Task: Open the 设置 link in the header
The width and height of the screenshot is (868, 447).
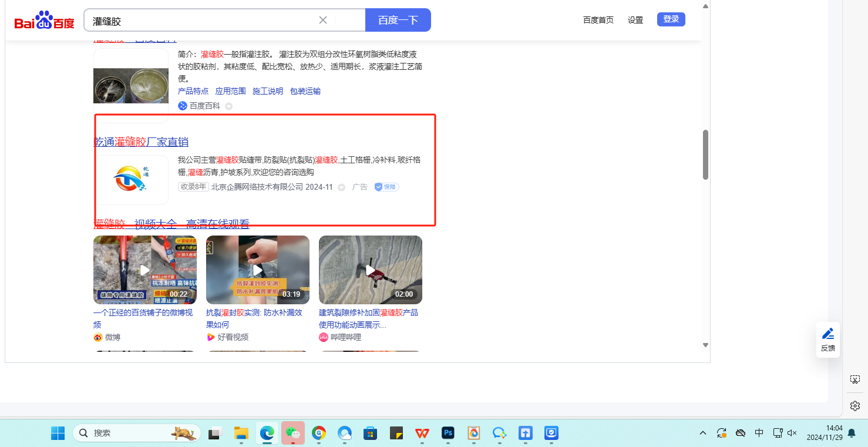Action: click(x=635, y=20)
